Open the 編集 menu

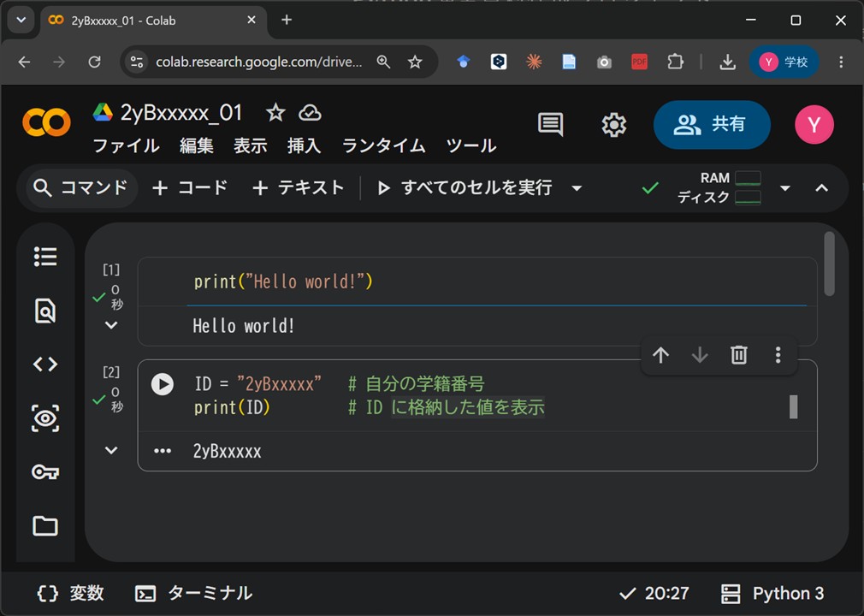[197, 145]
